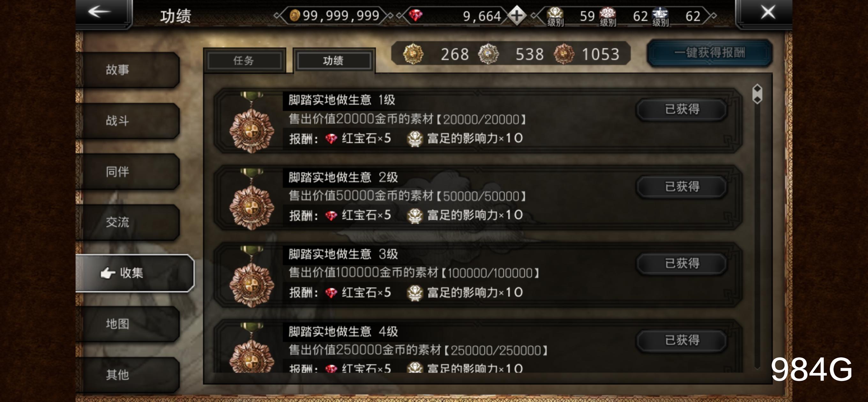Click 已获得 for 脚踏实地做生意 3级
Screen dimensions: 868x402
(x=682, y=263)
